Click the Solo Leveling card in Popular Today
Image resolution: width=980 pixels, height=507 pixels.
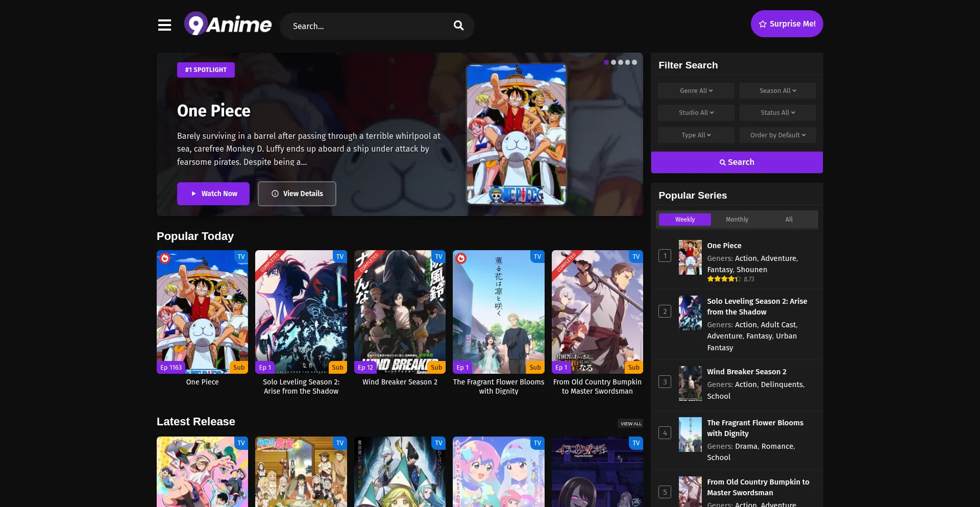coord(301,312)
